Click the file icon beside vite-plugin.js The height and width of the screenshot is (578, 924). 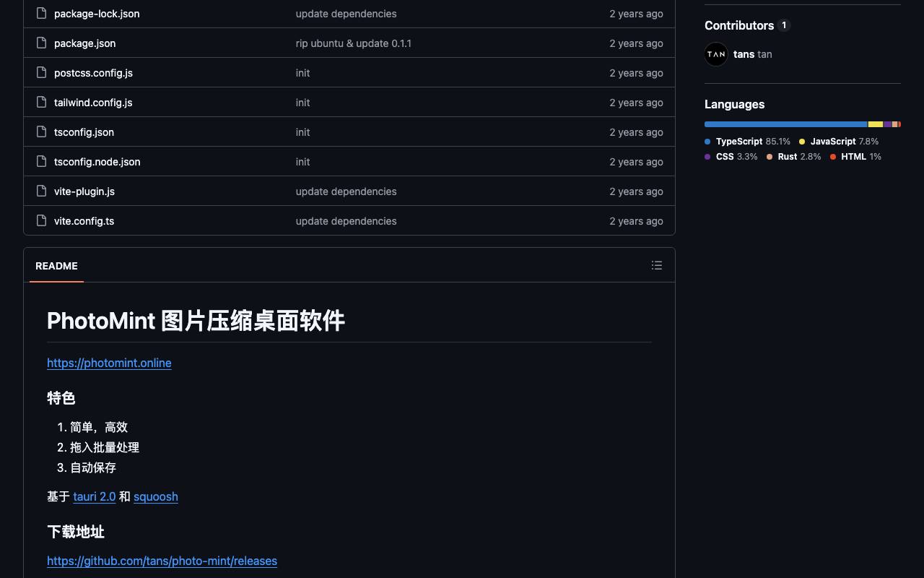[x=41, y=191]
